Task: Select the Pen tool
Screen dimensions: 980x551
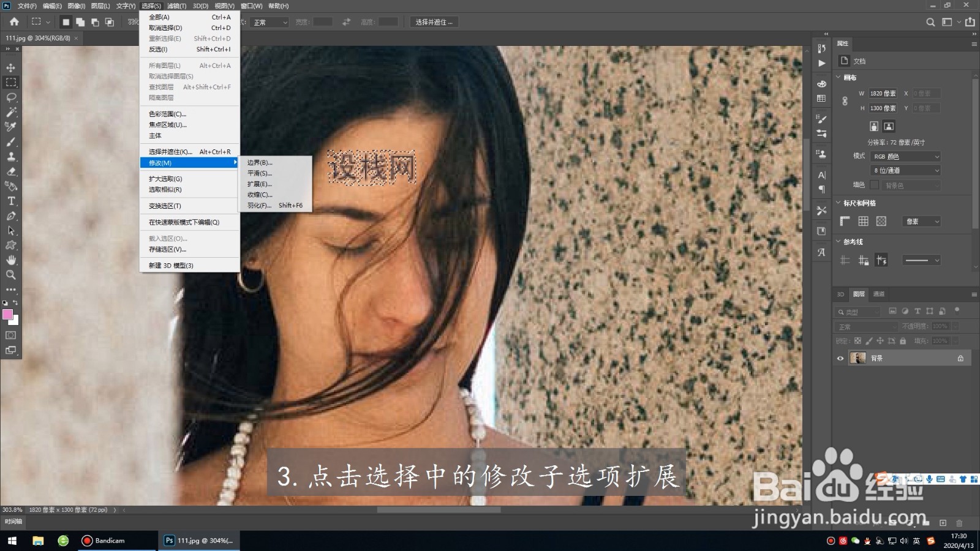Action: point(11,216)
